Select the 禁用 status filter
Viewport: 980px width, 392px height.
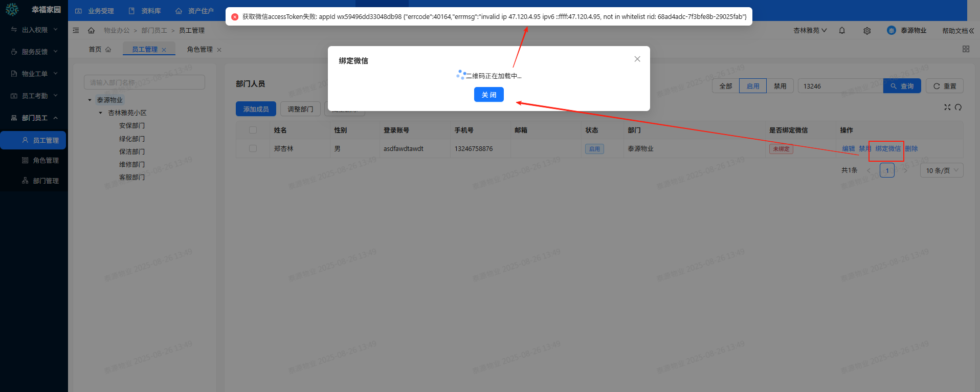(779, 86)
